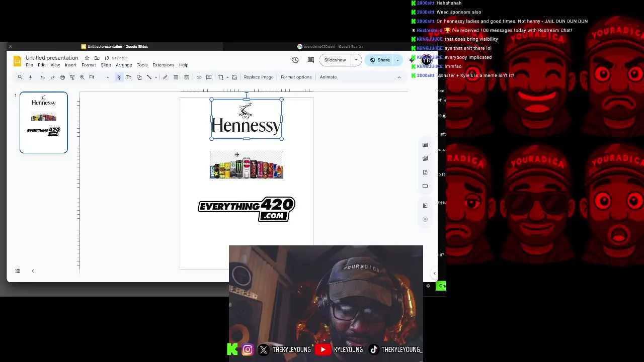Expand the crop/mask image dropdown arrow
Screen dimensions: 644x362
tap(227, 77)
